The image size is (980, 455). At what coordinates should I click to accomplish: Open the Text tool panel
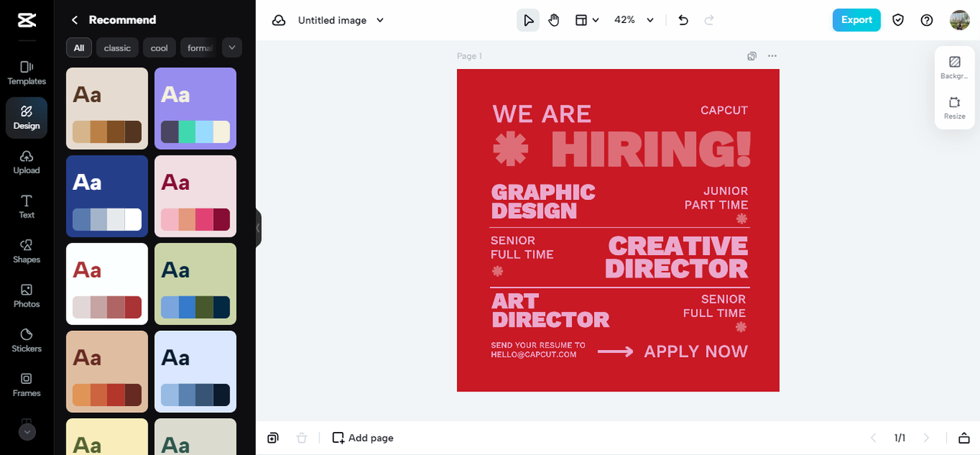click(27, 206)
